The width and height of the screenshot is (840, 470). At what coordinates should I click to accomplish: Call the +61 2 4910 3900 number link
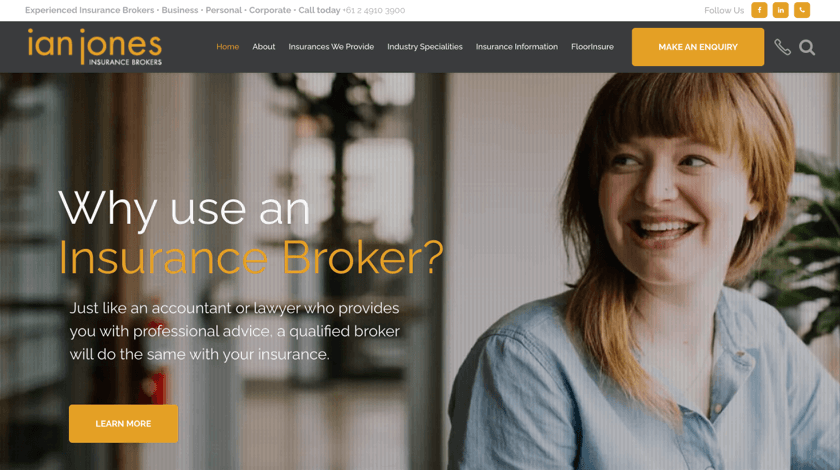pos(374,10)
